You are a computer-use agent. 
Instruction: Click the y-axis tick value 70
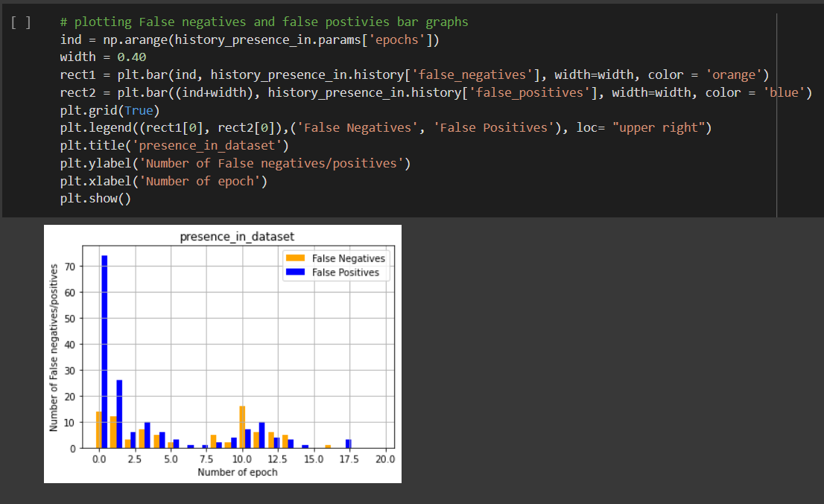pyautogui.click(x=70, y=267)
